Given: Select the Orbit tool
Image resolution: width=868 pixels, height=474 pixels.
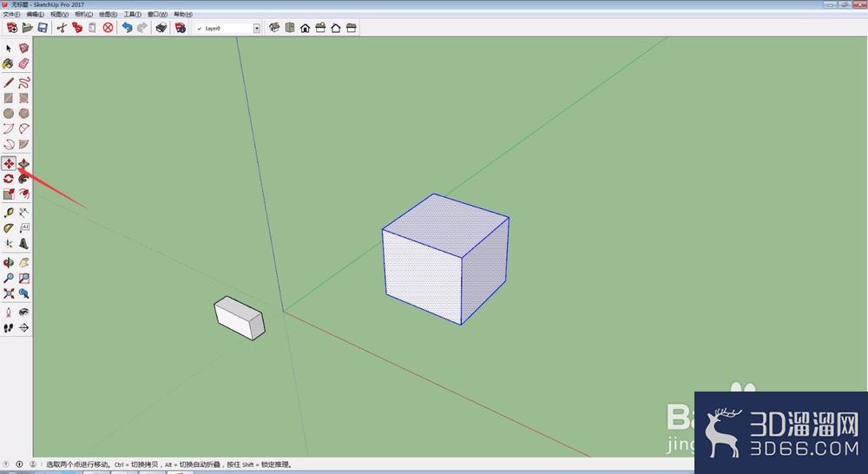Looking at the screenshot, I should point(9,263).
